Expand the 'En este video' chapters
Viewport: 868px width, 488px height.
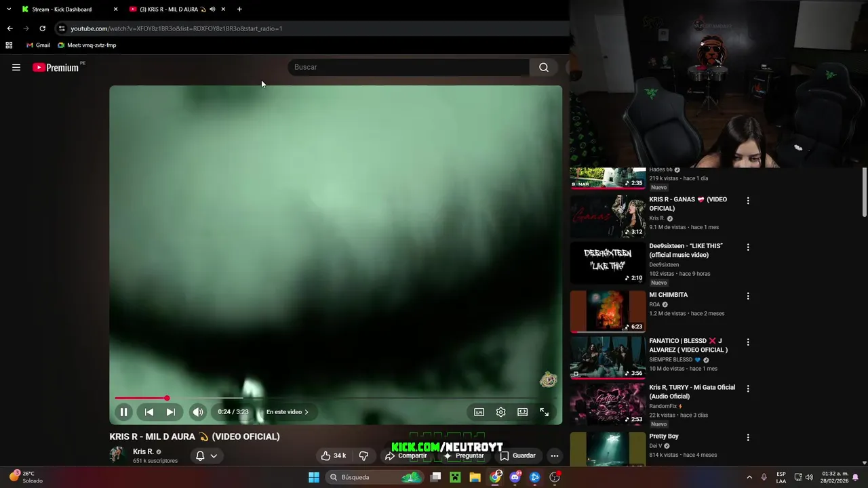[x=288, y=411]
